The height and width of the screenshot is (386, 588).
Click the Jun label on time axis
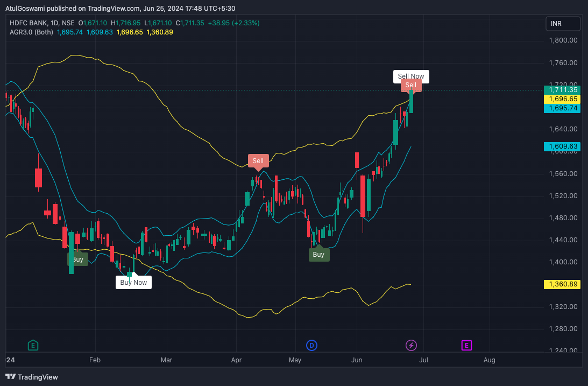click(x=357, y=360)
